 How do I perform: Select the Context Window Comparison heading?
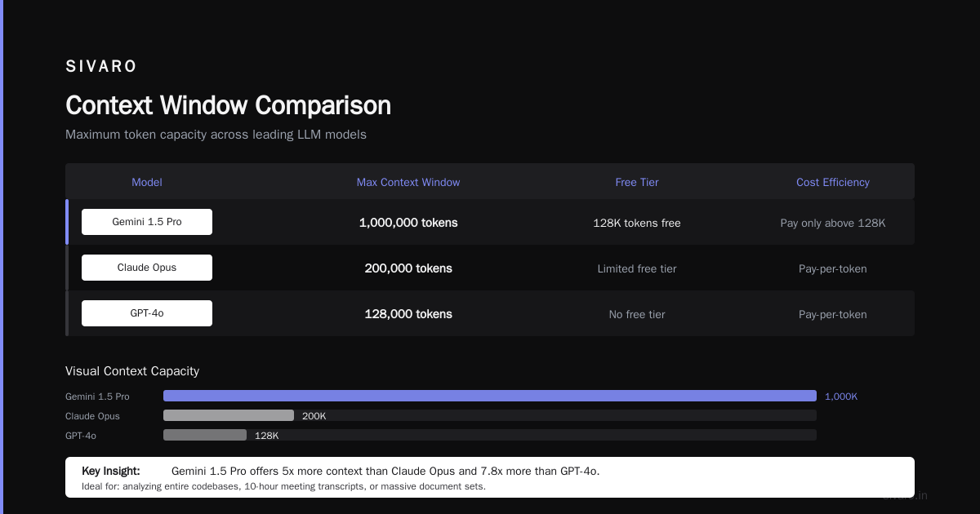[228, 105]
